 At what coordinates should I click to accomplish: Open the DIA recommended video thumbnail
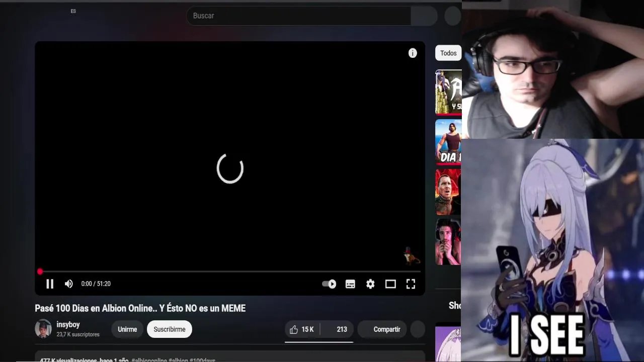[x=448, y=142]
